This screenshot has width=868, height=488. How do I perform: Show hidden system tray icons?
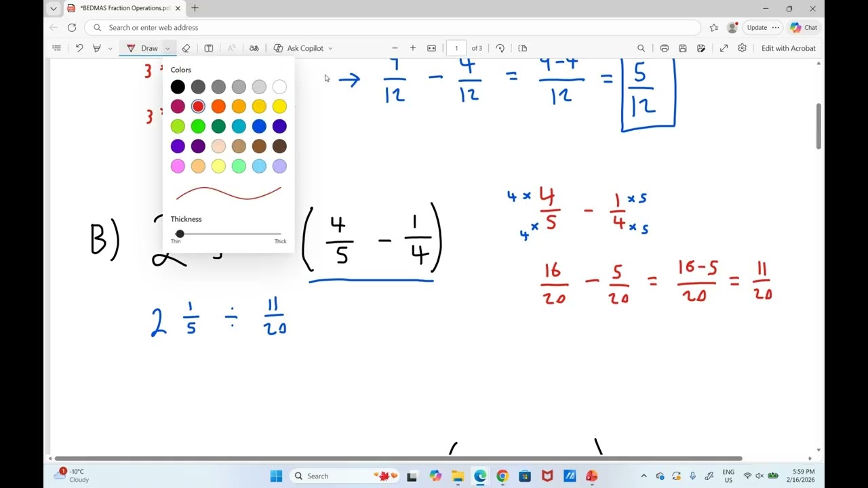[644, 476]
